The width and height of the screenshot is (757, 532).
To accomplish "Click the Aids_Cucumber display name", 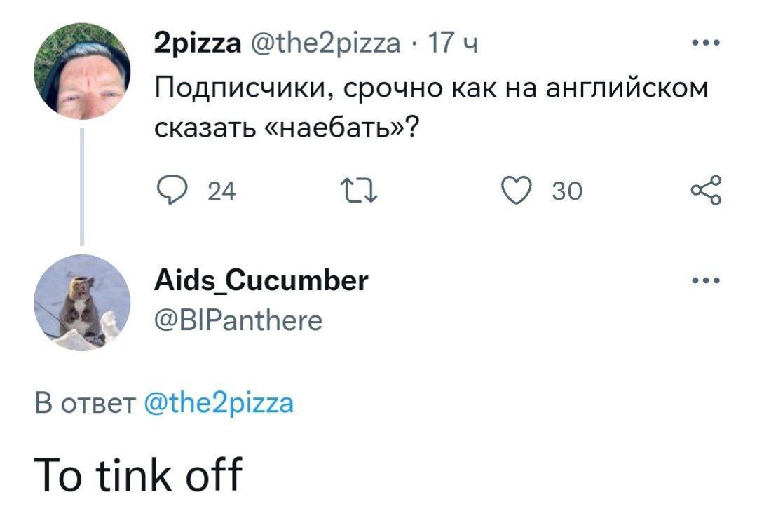I will [260, 280].
